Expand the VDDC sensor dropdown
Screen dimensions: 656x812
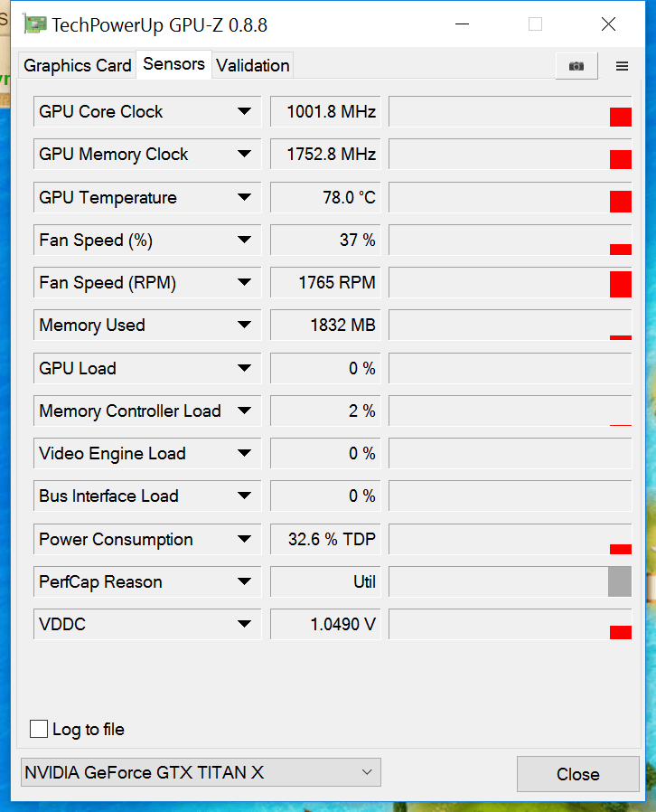244,625
